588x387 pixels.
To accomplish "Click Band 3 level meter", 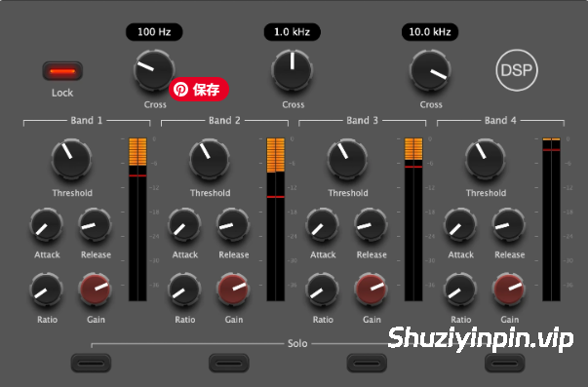I will point(413,219).
